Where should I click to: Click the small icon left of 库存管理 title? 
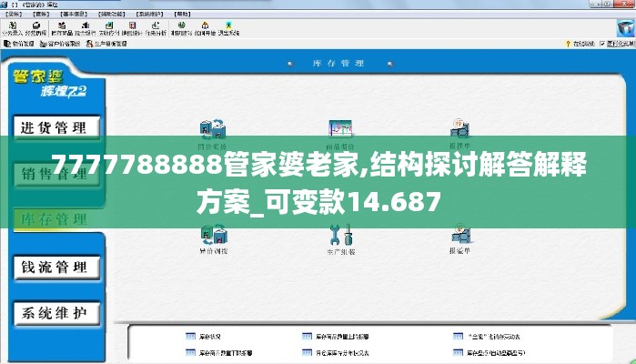[290, 64]
